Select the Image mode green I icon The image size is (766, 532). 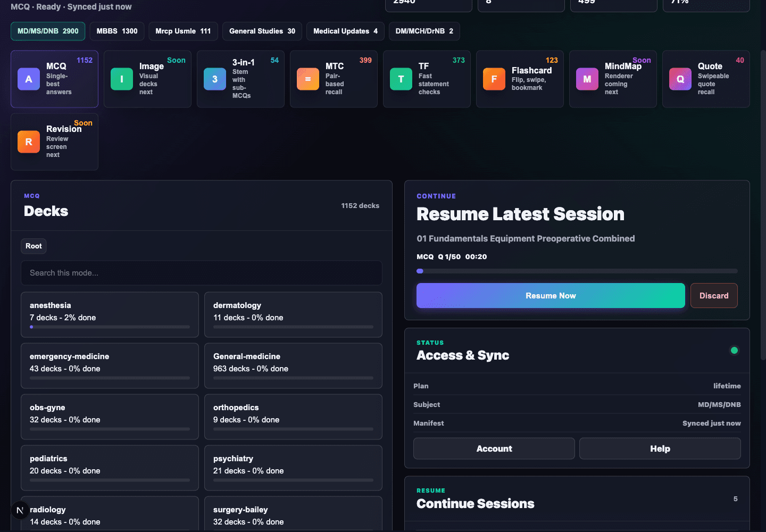pyautogui.click(x=122, y=79)
